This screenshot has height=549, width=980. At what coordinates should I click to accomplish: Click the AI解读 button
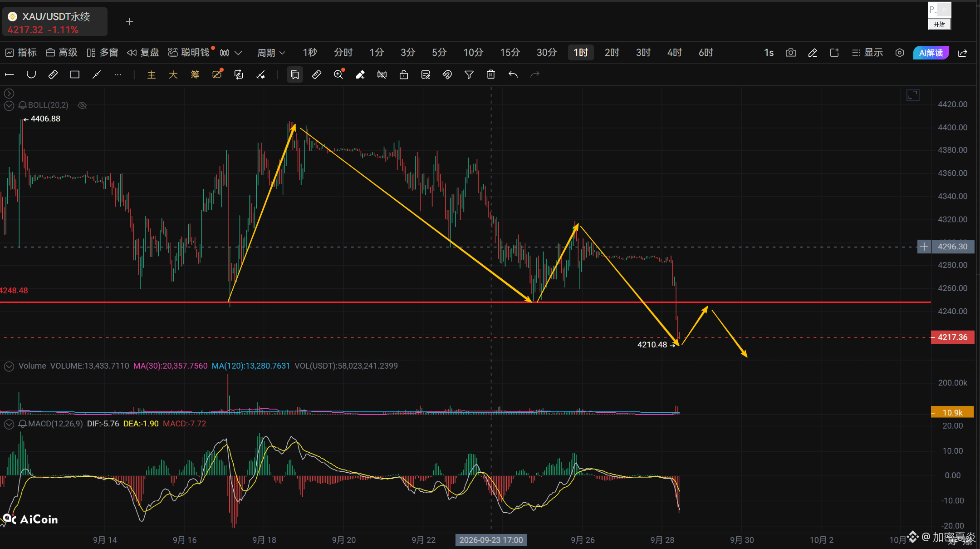click(x=931, y=53)
